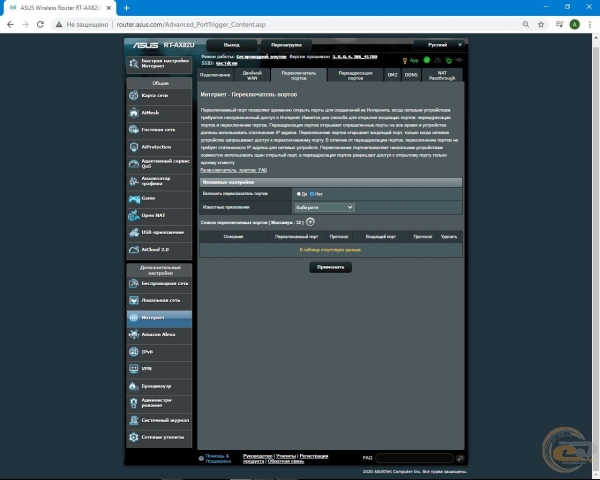This screenshot has width=600, height=480.
Task: Open the Обратная связь (Feedback) link
Action: coord(286,461)
